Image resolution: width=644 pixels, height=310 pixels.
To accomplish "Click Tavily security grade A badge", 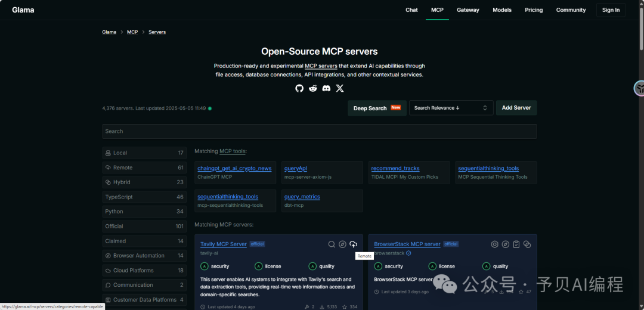I will [x=204, y=266].
